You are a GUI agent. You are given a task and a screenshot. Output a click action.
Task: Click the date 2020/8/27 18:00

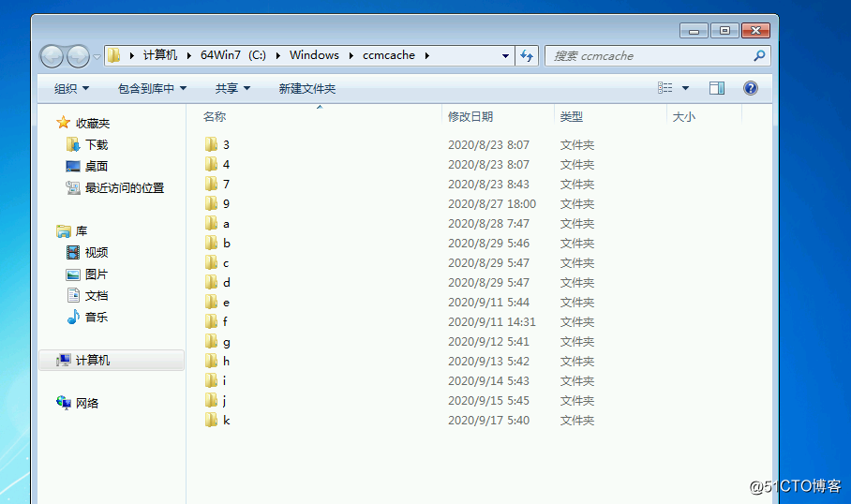(x=492, y=204)
